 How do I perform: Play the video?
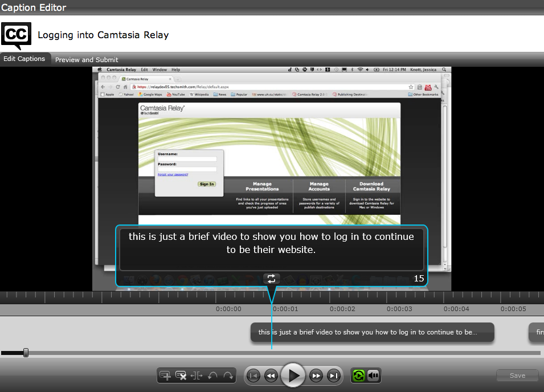pyautogui.click(x=293, y=375)
